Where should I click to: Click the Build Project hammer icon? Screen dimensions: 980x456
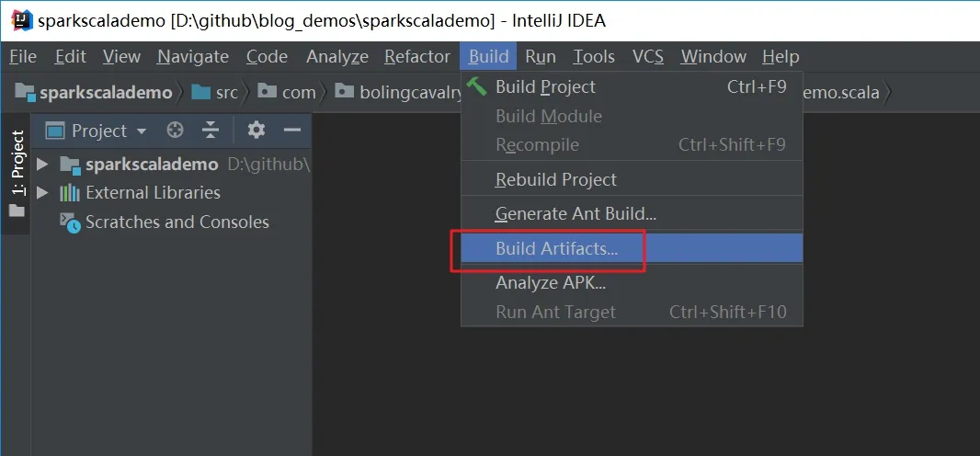click(477, 86)
